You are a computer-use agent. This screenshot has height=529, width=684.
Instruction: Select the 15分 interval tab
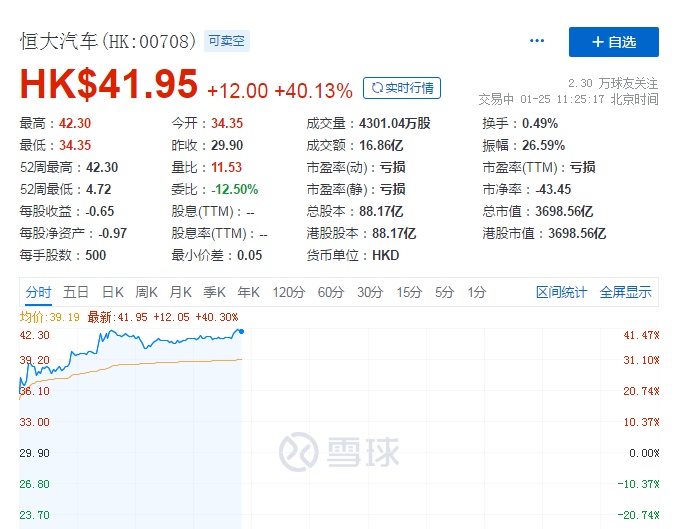tap(409, 292)
